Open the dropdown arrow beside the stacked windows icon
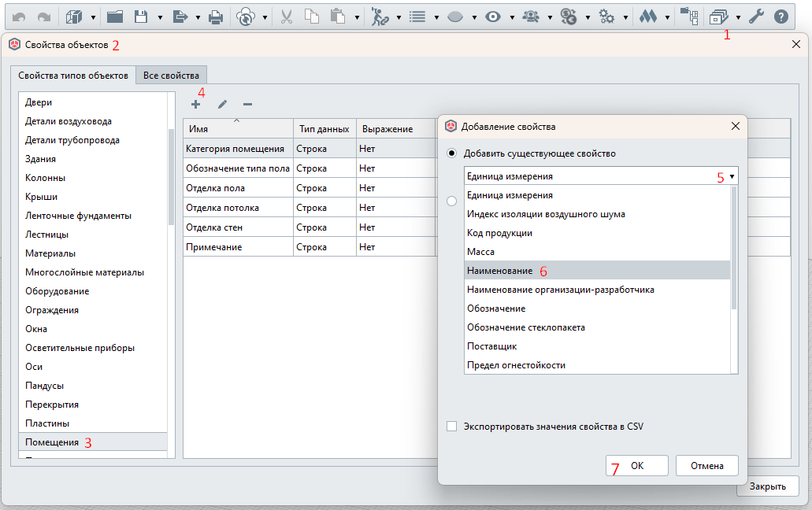This screenshot has height=510, width=812. (738, 17)
